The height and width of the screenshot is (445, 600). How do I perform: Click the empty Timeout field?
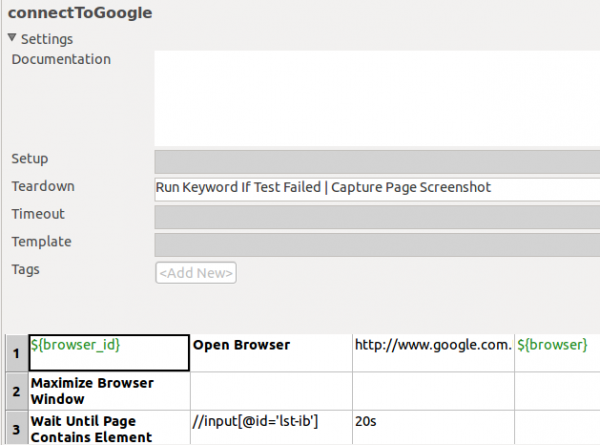377,217
